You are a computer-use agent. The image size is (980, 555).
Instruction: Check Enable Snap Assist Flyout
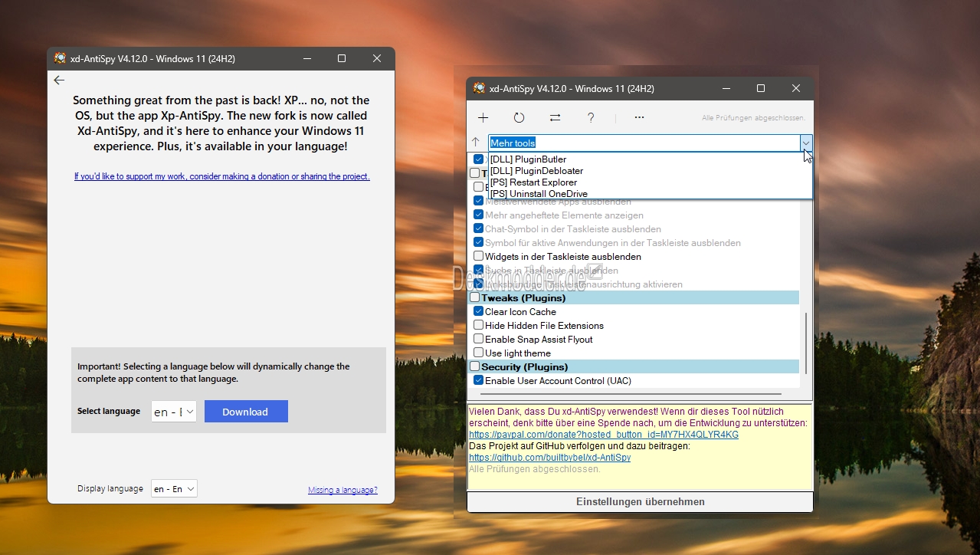pyautogui.click(x=479, y=340)
